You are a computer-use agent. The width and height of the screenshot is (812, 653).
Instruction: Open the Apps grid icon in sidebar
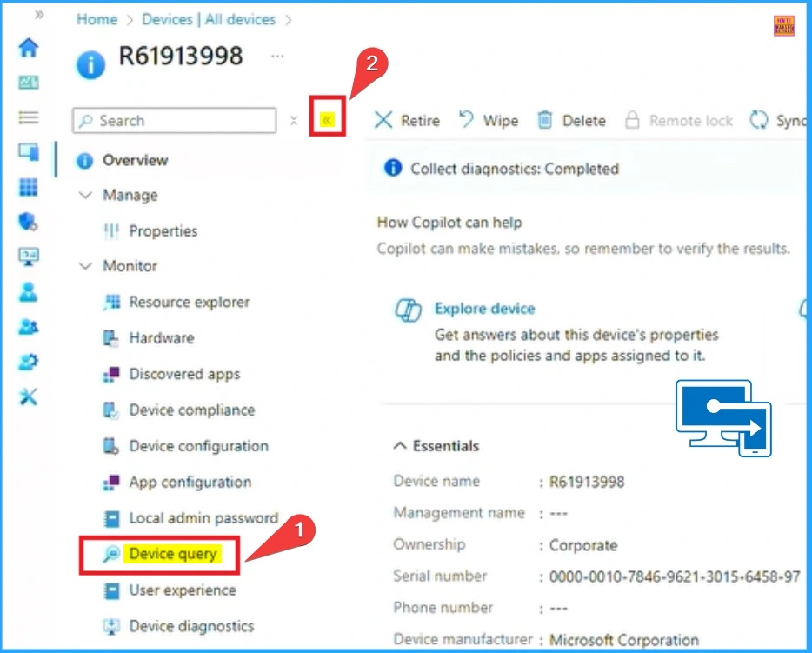pos(29,187)
